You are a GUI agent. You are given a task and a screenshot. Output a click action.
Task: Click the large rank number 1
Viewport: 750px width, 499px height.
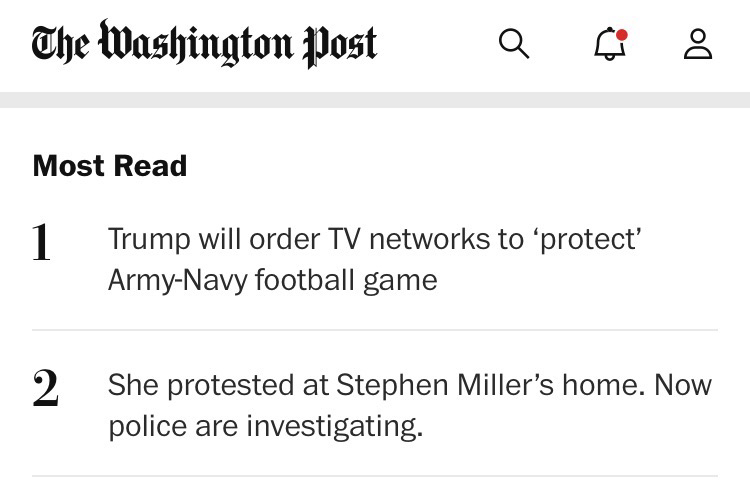pos(41,243)
